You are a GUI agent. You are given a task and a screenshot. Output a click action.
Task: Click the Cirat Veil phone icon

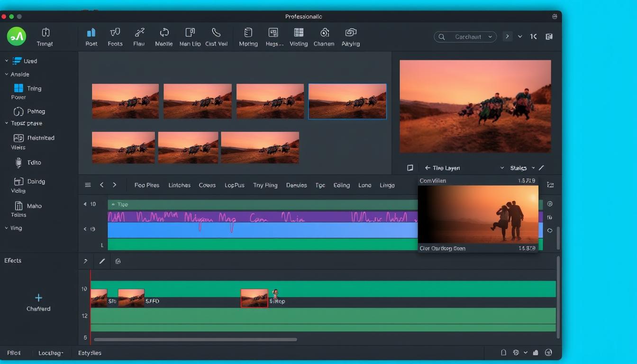(x=216, y=32)
